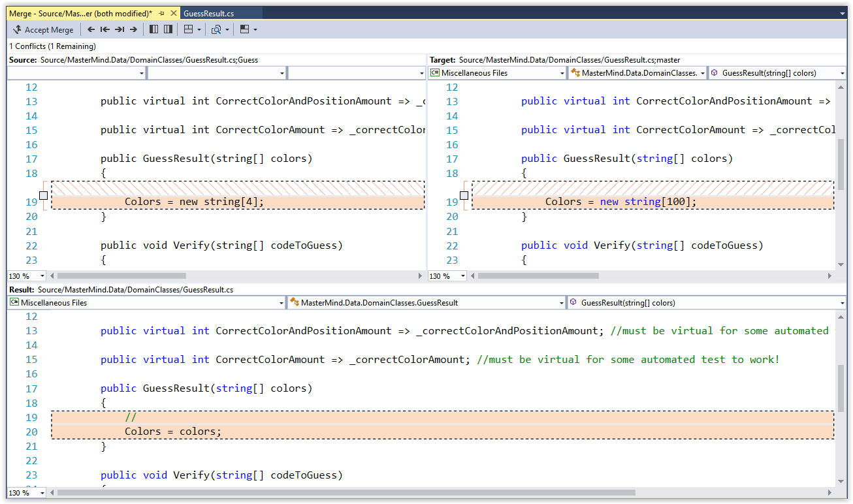Click the Accept Merge button

point(43,29)
